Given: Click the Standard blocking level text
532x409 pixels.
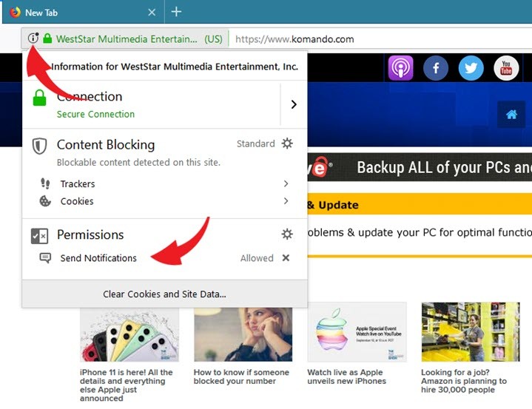Looking at the screenshot, I should tap(256, 143).
